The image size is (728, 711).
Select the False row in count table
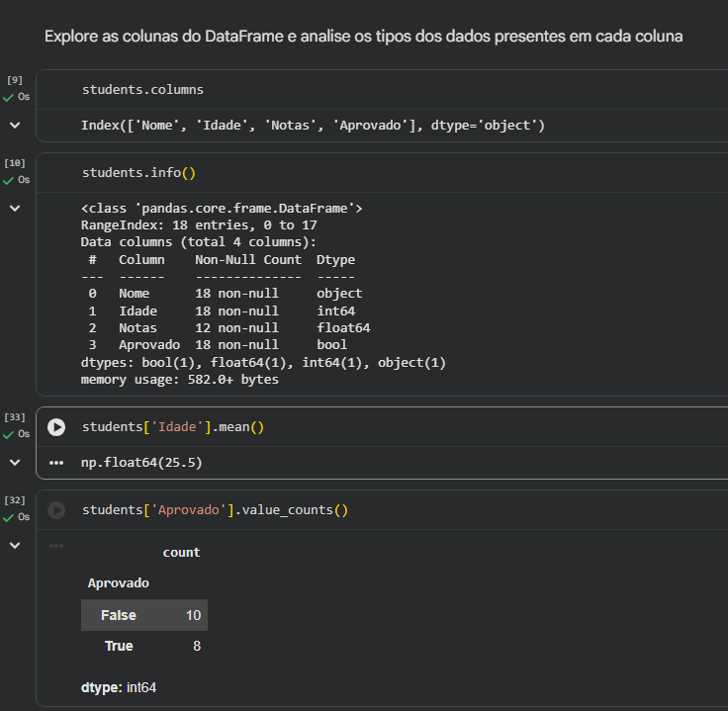click(x=144, y=615)
